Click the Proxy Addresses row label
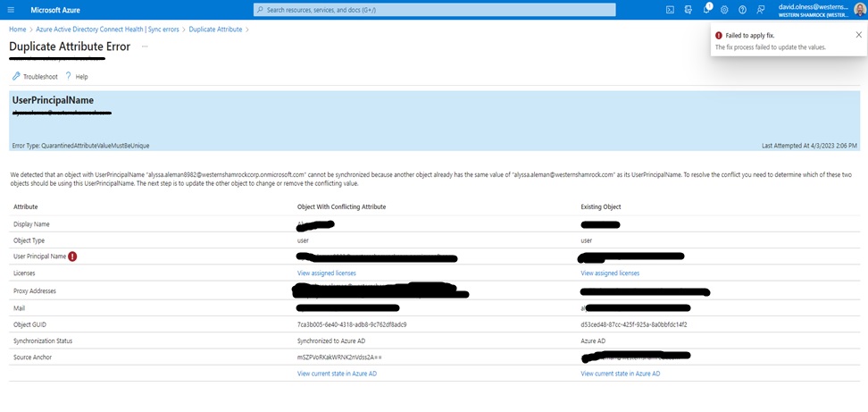The image size is (868, 412). (34, 290)
